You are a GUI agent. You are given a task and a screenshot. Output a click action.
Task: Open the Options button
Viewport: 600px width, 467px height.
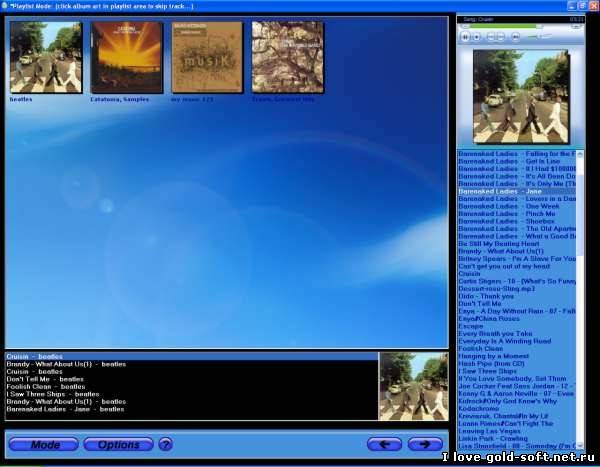click(118, 444)
